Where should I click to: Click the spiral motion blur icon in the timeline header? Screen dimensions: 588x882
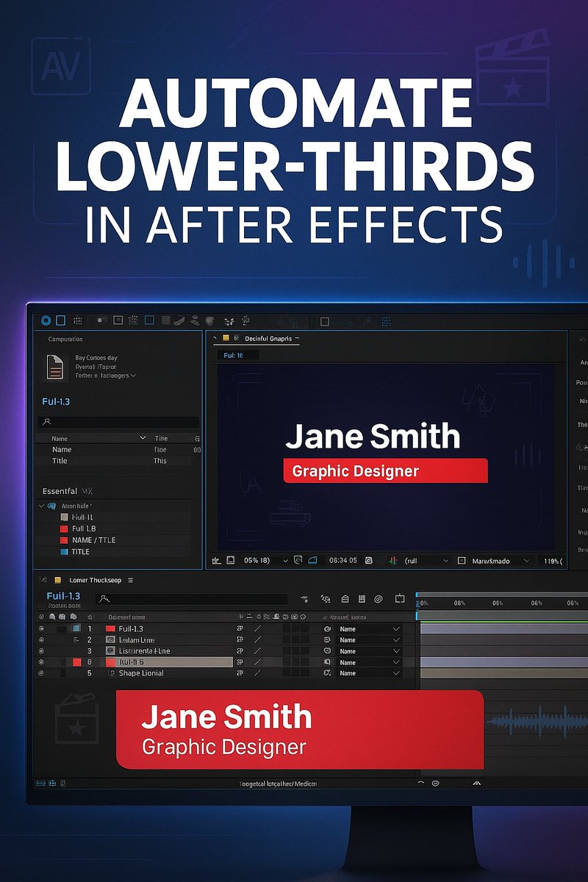click(x=379, y=599)
